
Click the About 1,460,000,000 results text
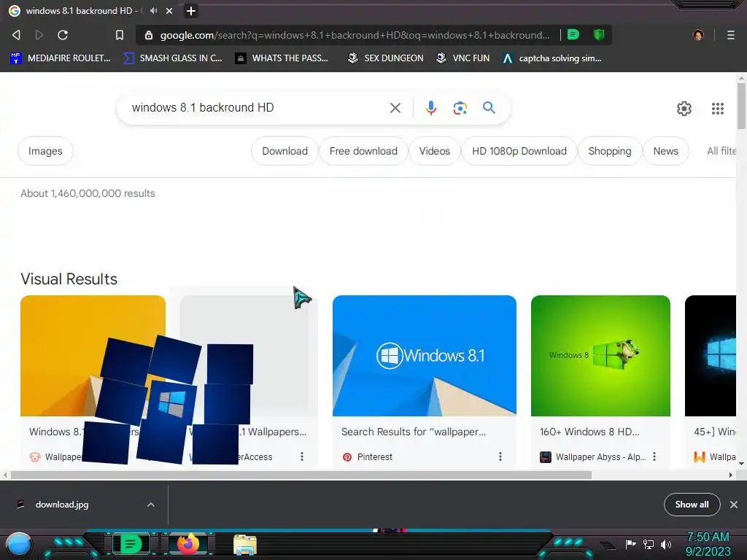(x=88, y=193)
